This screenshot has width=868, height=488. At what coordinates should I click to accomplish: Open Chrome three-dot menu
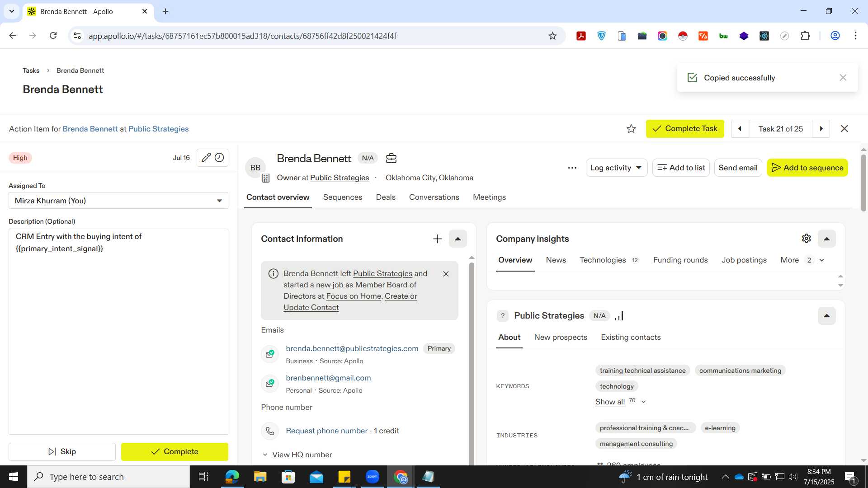[855, 36]
